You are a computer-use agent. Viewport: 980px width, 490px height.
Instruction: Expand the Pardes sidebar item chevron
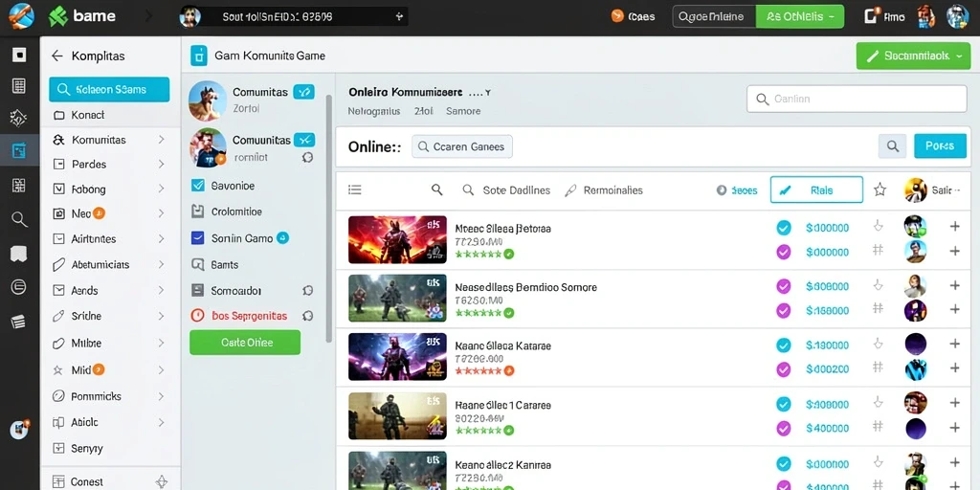click(x=161, y=165)
